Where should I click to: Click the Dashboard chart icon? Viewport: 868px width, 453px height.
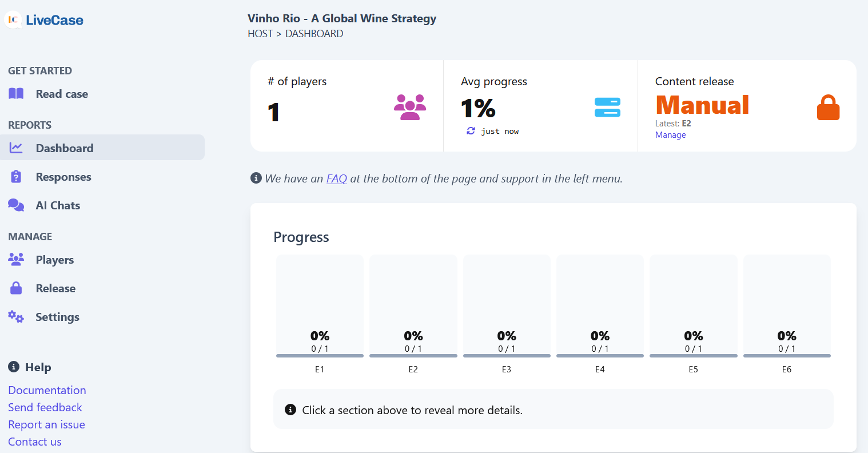[x=17, y=148]
